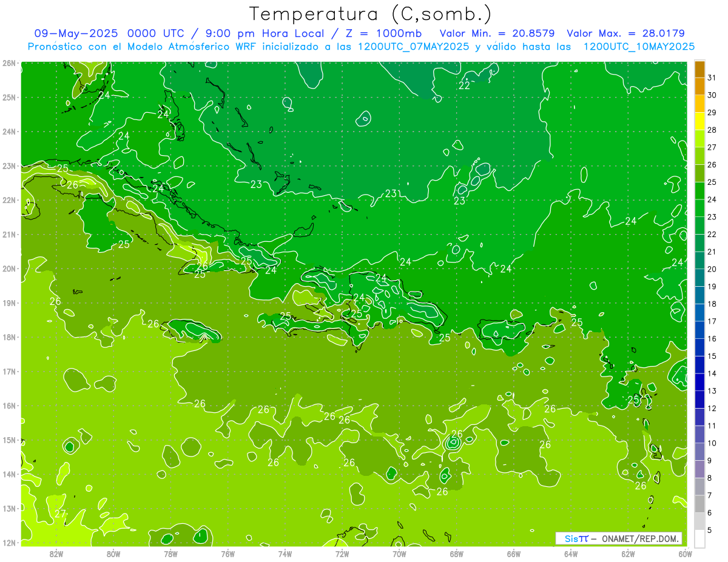Click the legend scale value '18'

[712, 304]
